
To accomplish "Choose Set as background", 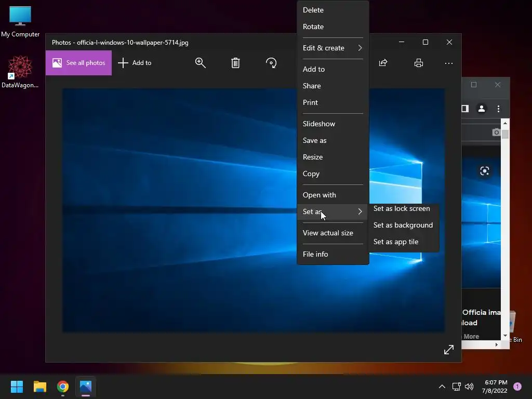I will (x=403, y=225).
